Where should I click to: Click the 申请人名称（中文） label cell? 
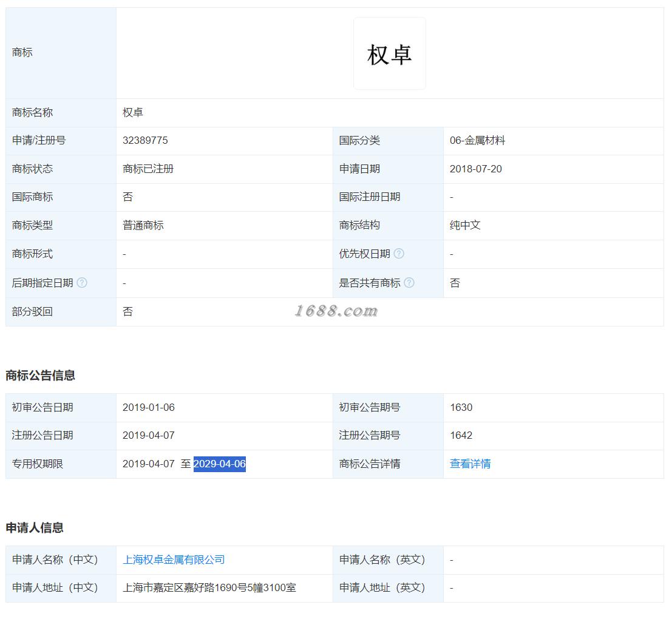(61, 560)
